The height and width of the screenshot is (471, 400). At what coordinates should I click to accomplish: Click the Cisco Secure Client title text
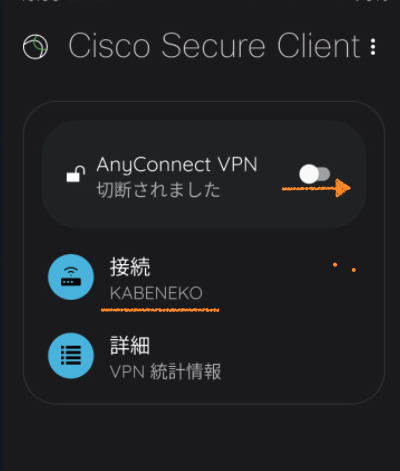[x=214, y=46]
